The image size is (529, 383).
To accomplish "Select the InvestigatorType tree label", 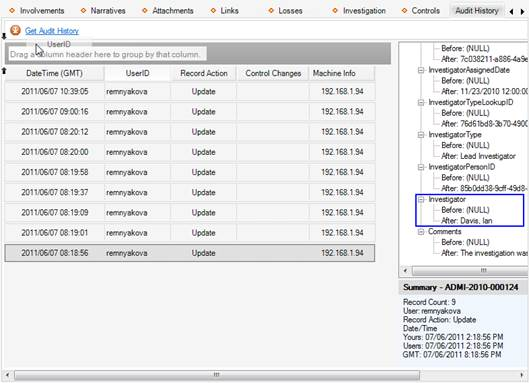I will [x=455, y=135].
